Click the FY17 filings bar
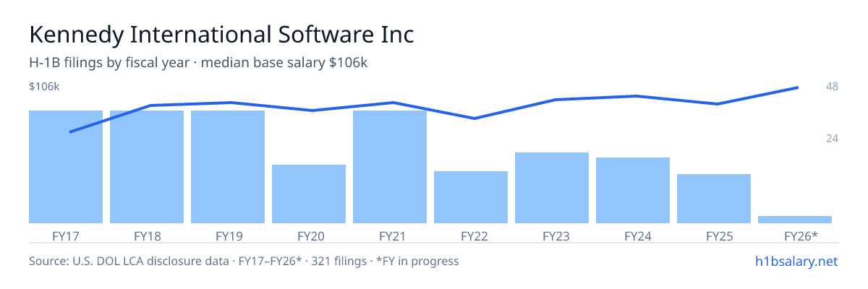Image resolution: width=868 pixels, height=289 pixels. (66, 167)
